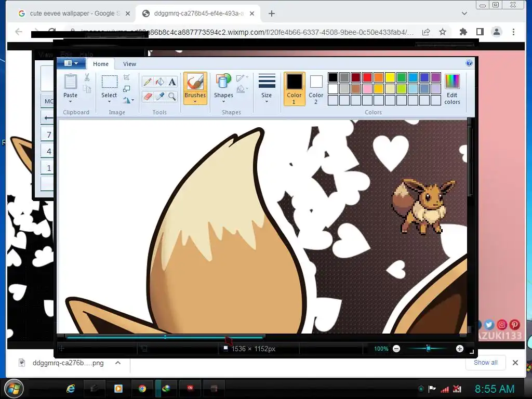Zoom in with the plus button

tap(460, 349)
